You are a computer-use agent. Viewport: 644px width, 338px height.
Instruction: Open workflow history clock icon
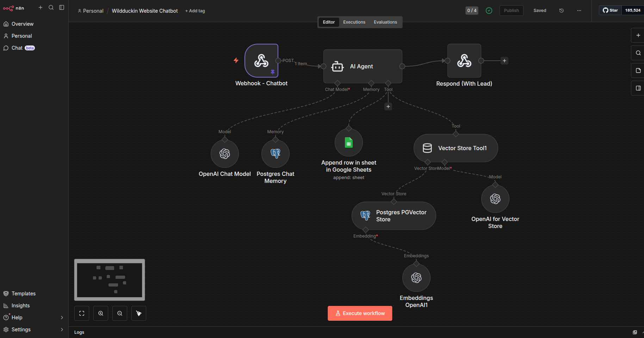(562, 11)
